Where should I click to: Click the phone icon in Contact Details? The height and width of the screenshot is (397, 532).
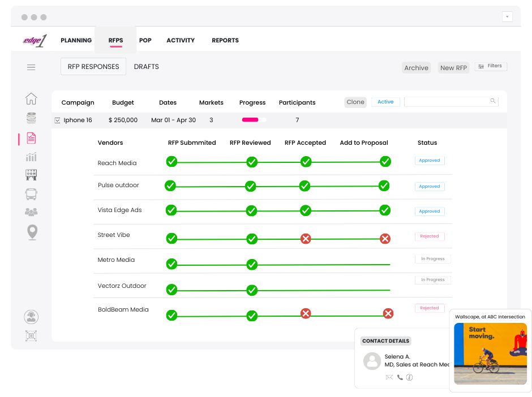(x=400, y=377)
